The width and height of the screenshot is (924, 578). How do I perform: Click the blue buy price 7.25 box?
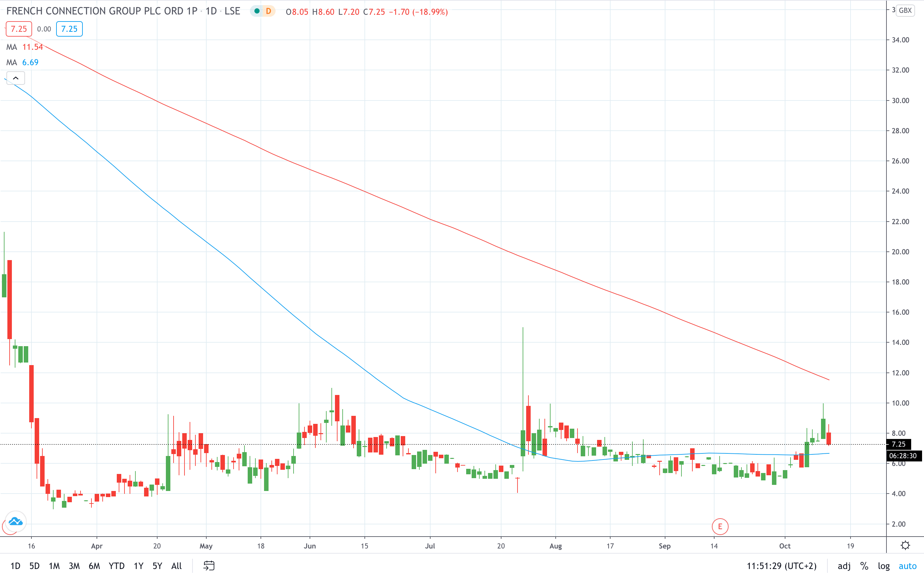pos(69,29)
